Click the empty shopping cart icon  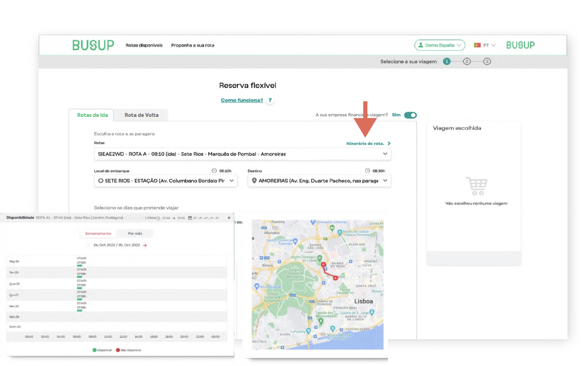(x=476, y=186)
